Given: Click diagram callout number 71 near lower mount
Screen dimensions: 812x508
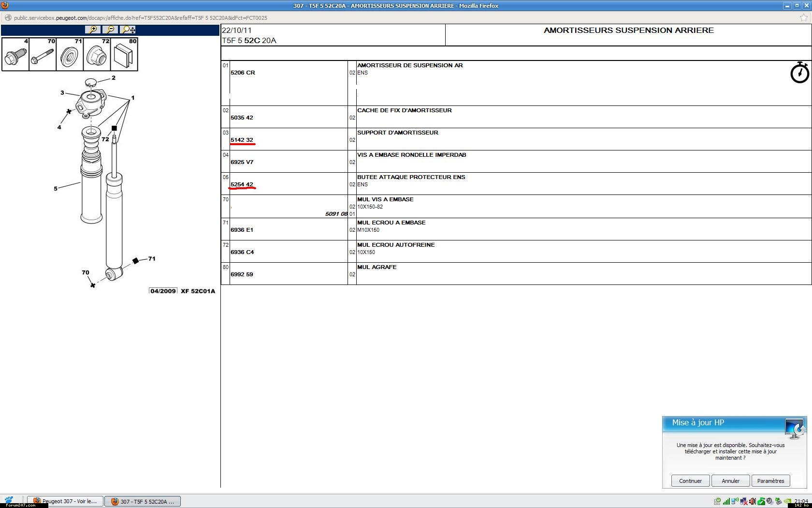Looking at the screenshot, I should click(x=152, y=259).
